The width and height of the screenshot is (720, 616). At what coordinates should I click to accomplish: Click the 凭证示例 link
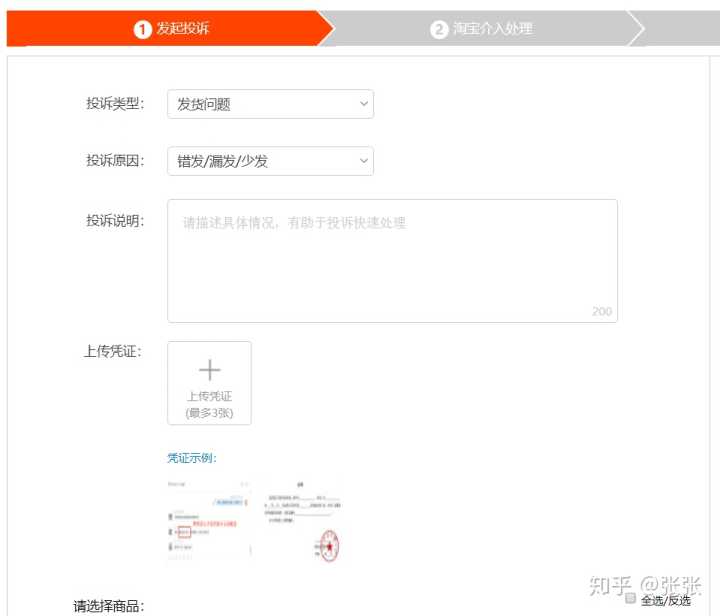click(x=192, y=458)
